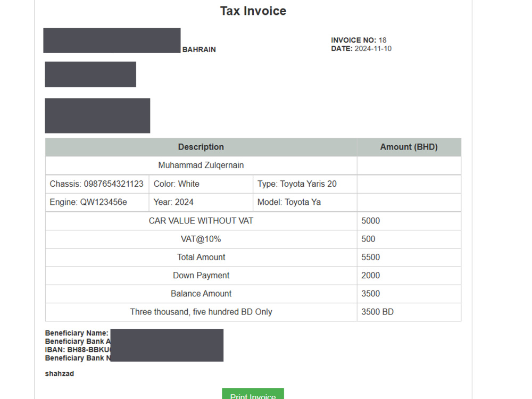Select the VAT@10% row label
This screenshot has height=399, width=532.
[x=201, y=239]
